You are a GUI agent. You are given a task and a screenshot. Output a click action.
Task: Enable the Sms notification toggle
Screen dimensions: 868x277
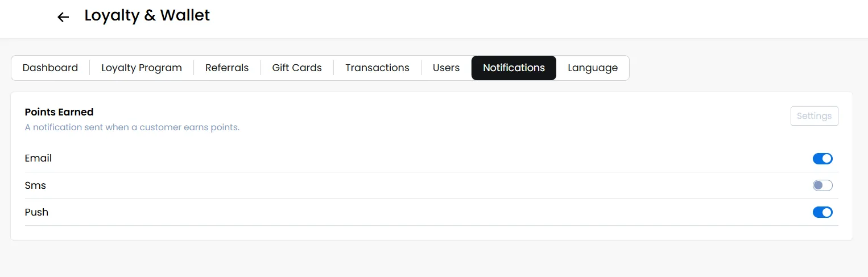pyautogui.click(x=822, y=185)
